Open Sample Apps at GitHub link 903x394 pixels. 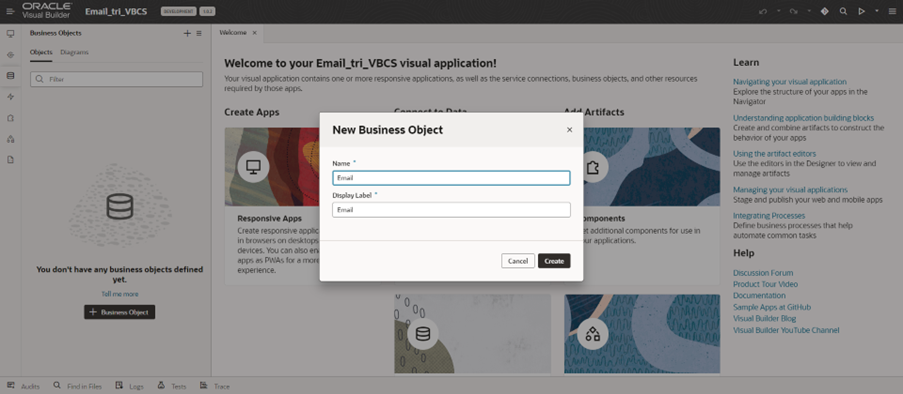point(772,308)
